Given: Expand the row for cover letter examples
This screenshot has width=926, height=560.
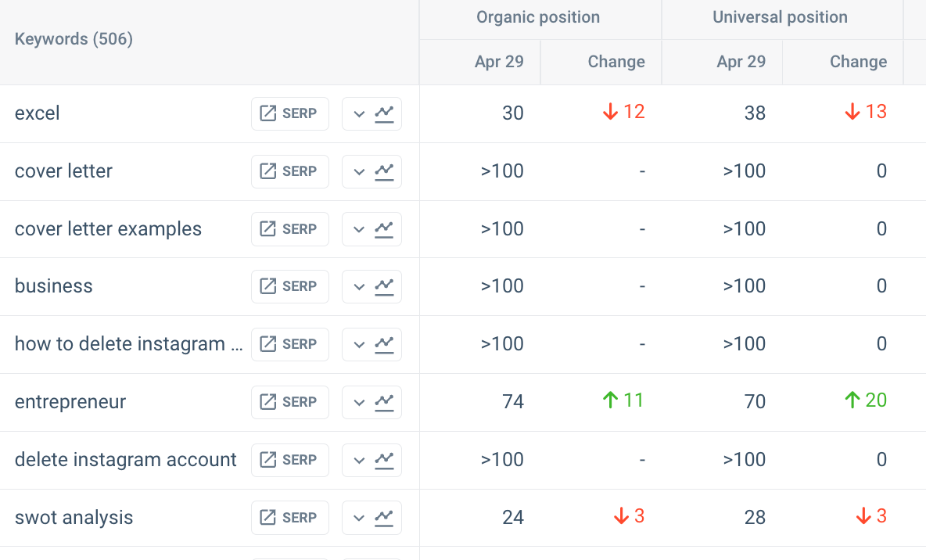Looking at the screenshot, I should coord(359,229).
